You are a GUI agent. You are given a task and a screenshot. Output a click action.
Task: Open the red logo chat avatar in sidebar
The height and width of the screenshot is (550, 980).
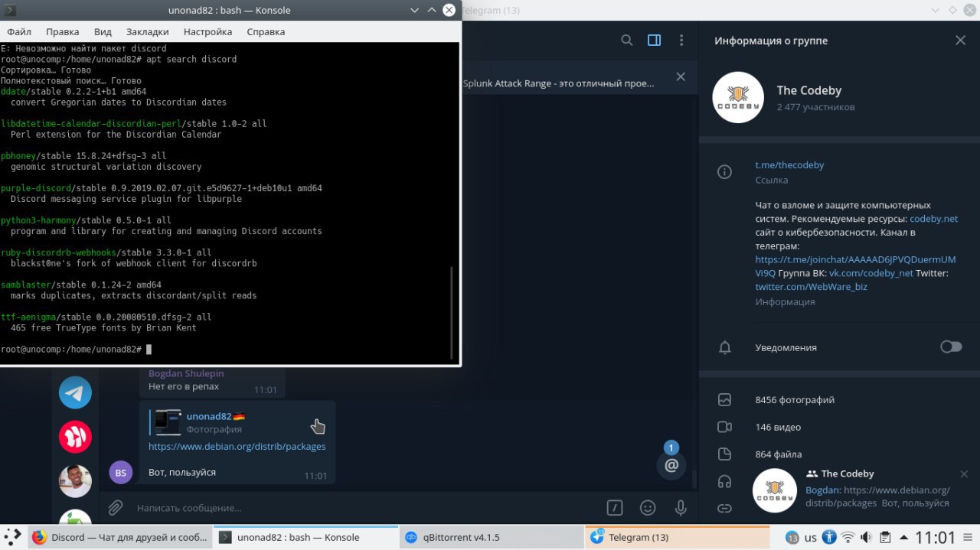coord(75,437)
